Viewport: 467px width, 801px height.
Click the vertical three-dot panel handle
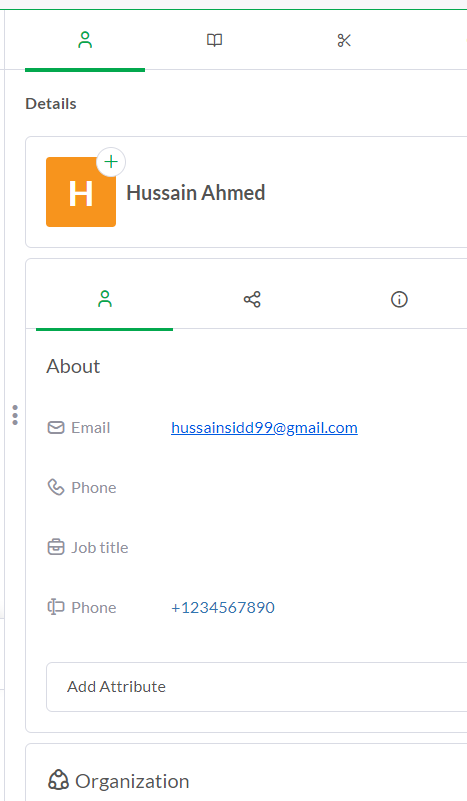(x=15, y=415)
